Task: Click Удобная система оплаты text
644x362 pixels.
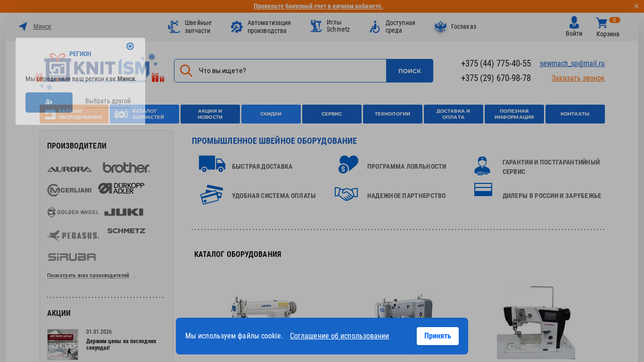Action: 274,196
